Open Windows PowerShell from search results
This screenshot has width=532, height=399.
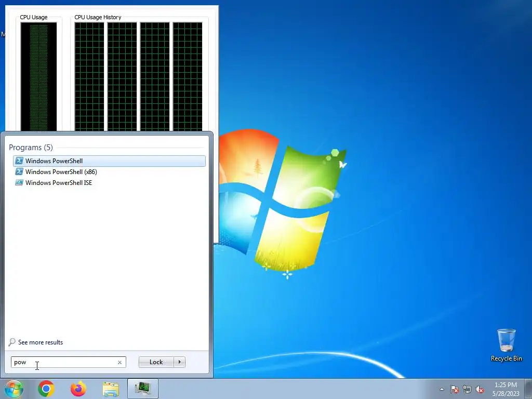(109, 161)
